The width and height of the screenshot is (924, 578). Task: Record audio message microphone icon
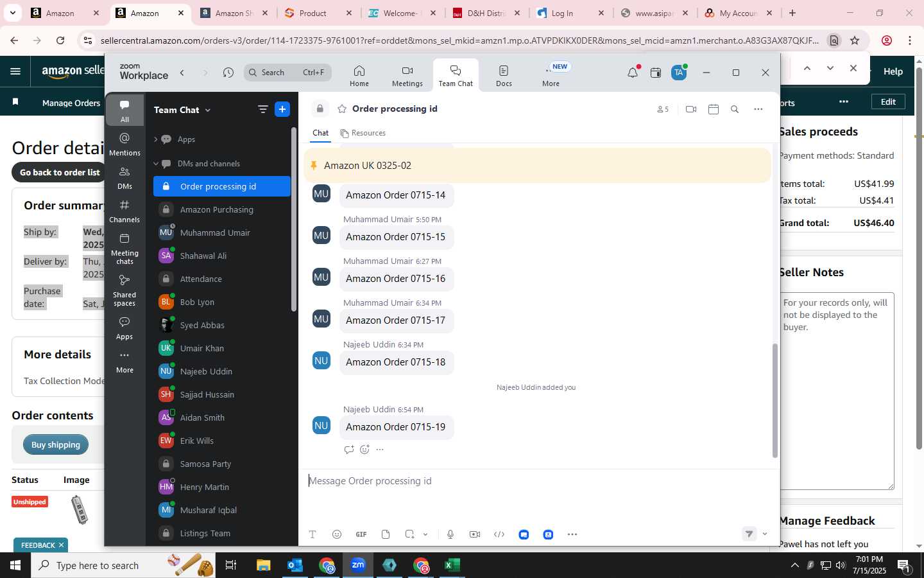point(450,534)
